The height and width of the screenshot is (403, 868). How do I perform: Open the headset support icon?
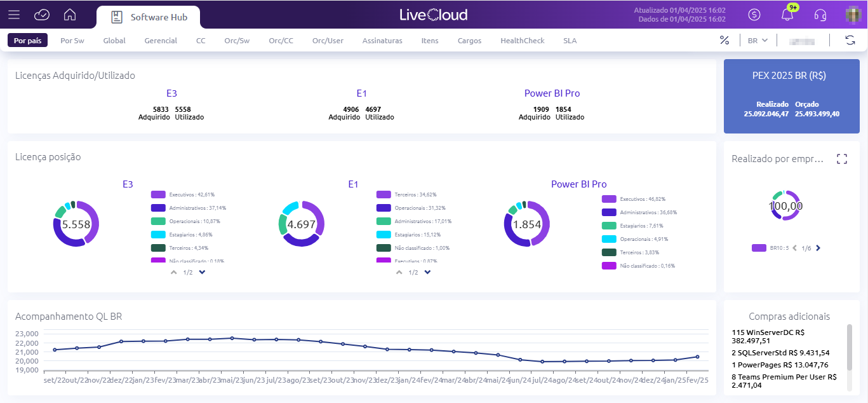tap(820, 15)
